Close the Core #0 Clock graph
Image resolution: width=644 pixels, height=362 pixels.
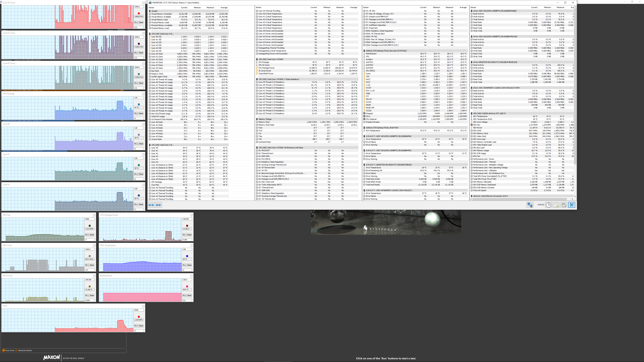point(143,3)
